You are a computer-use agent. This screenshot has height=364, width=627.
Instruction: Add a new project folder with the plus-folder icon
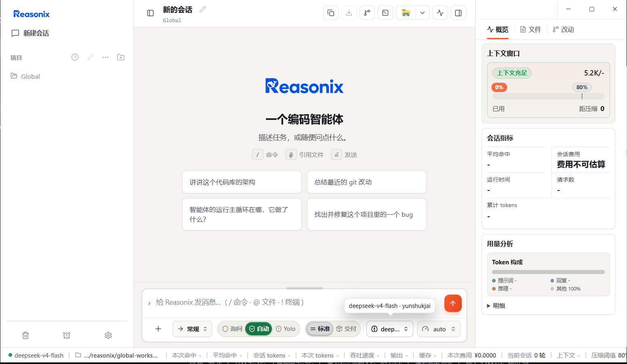pos(121,57)
